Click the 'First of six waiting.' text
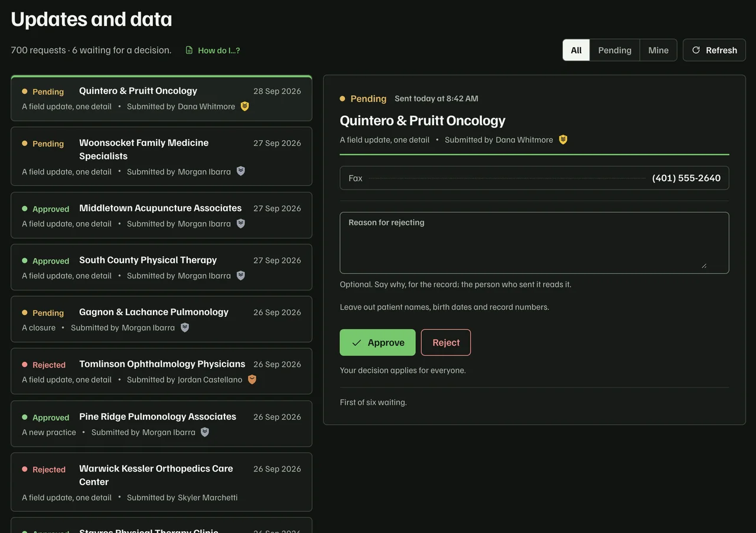Screen dimensions: 756x533 click(373, 402)
